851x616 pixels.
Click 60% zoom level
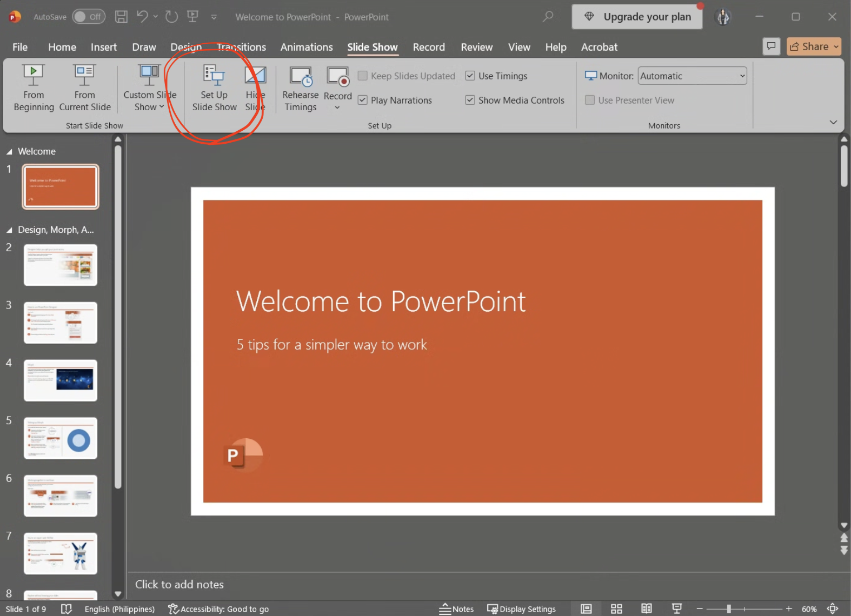click(x=809, y=609)
